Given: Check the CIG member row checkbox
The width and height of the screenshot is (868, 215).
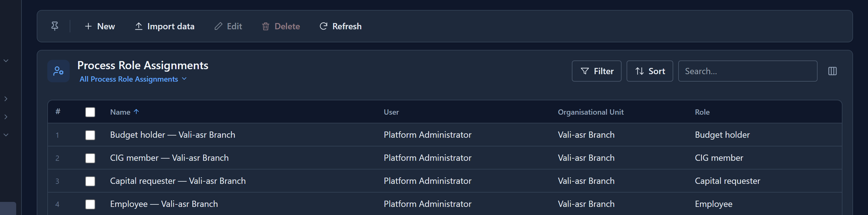Looking at the screenshot, I should pos(90,158).
